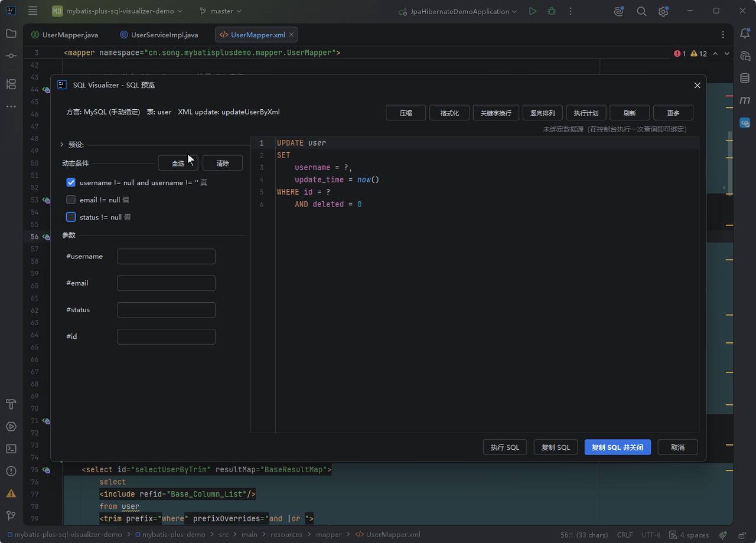Open the Services tool window

11,426
